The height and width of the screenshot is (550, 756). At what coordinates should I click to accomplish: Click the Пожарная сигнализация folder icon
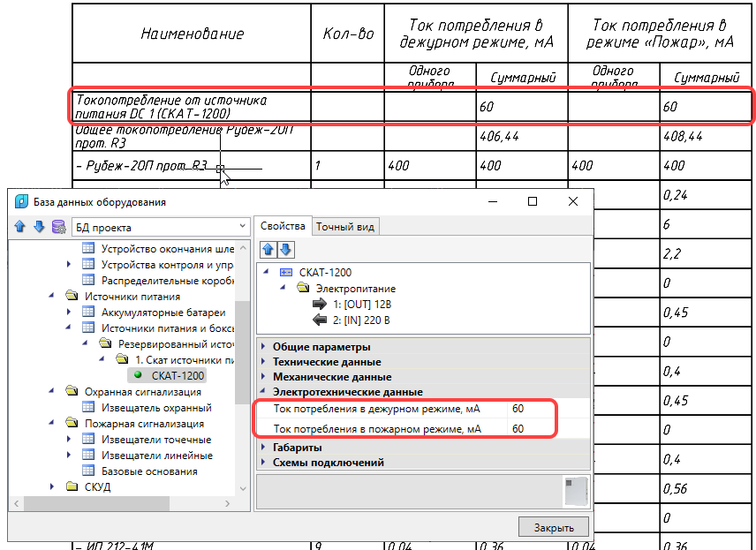tap(72, 422)
